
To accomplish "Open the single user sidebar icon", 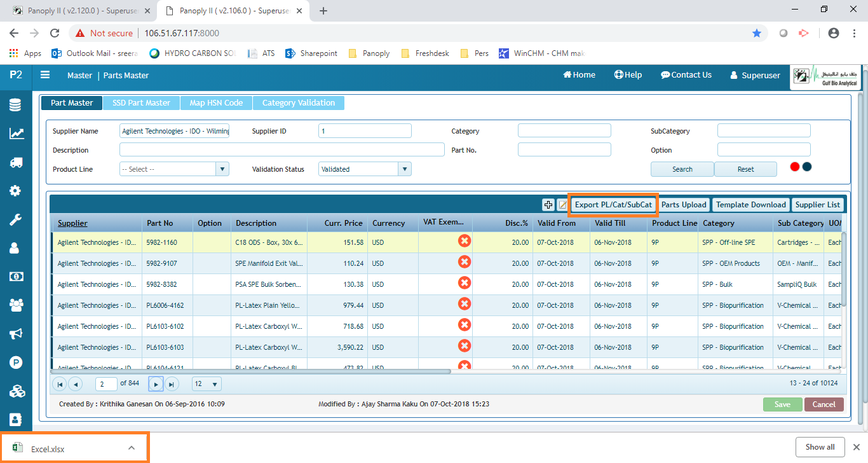I will [15, 248].
